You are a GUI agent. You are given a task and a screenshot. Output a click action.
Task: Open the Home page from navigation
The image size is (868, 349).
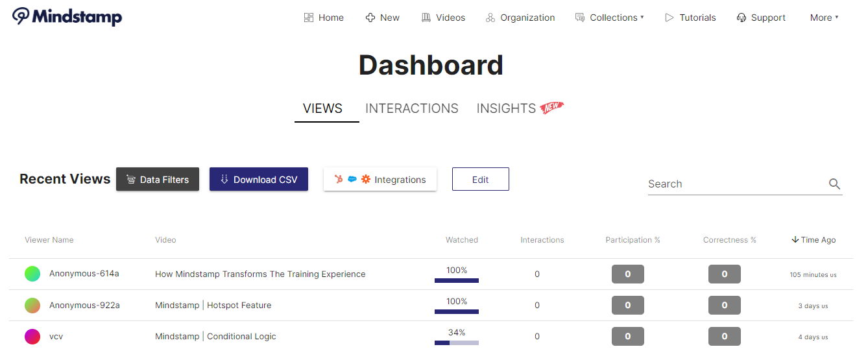[x=324, y=18]
